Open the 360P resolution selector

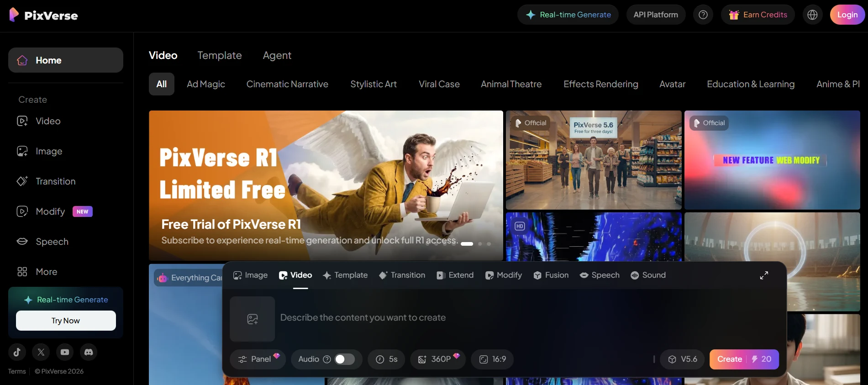(x=438, y=359)
